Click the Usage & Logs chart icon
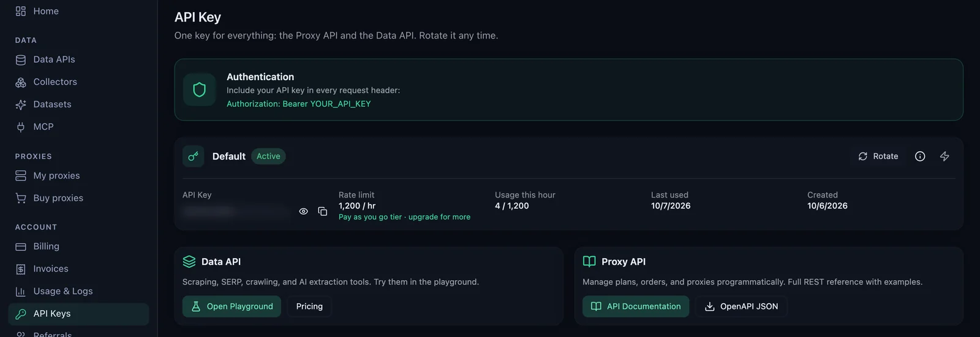This screenshot has height=337, width=980. pos(21,292)
